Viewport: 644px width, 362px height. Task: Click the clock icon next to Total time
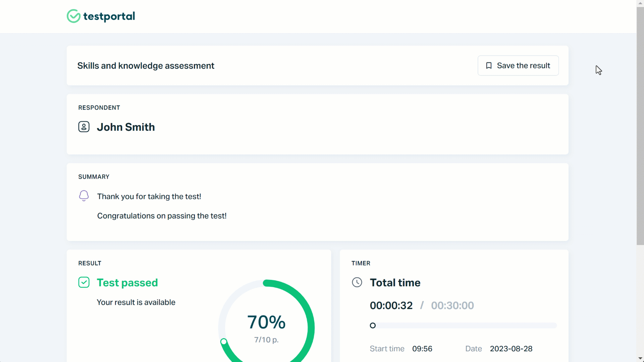coord(357,282)
